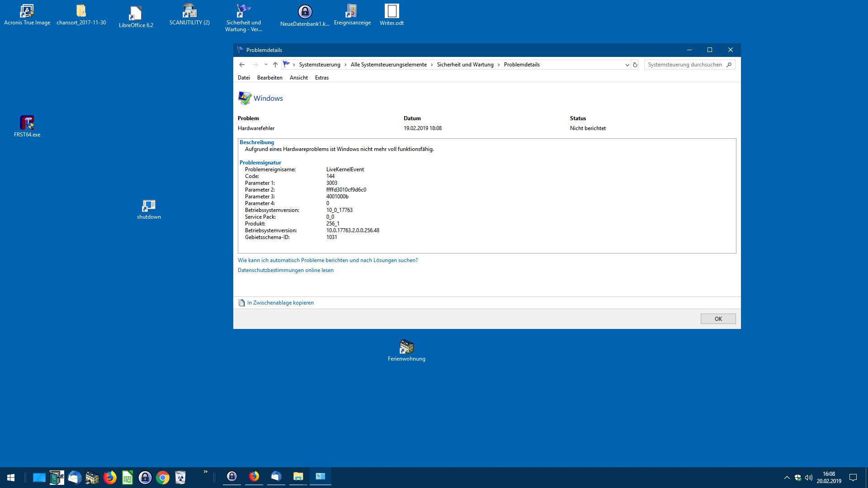The height and width of the screenshot is (488, 868).
Task: Select the FRST64.exe desktop icon
Action: point(27,127)
